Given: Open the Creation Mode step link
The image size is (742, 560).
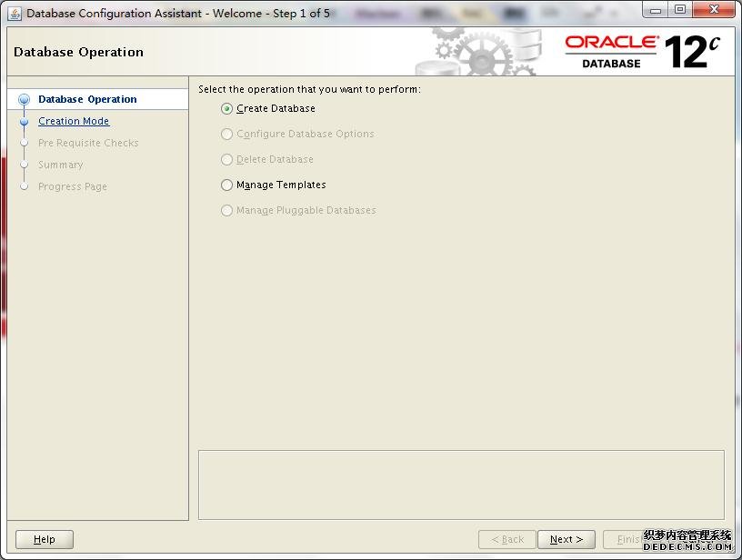Looking at the screenshot, I should click(x=74, y=121).
